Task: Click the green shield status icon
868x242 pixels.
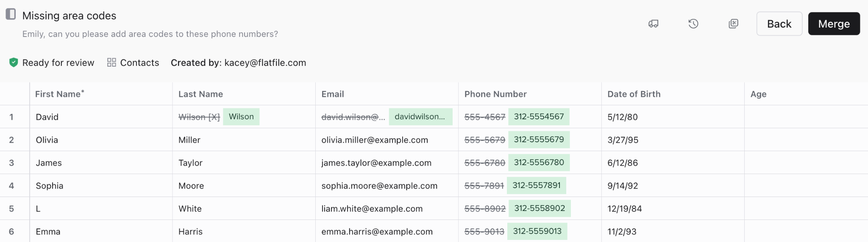Action: (x=14, y=63)
